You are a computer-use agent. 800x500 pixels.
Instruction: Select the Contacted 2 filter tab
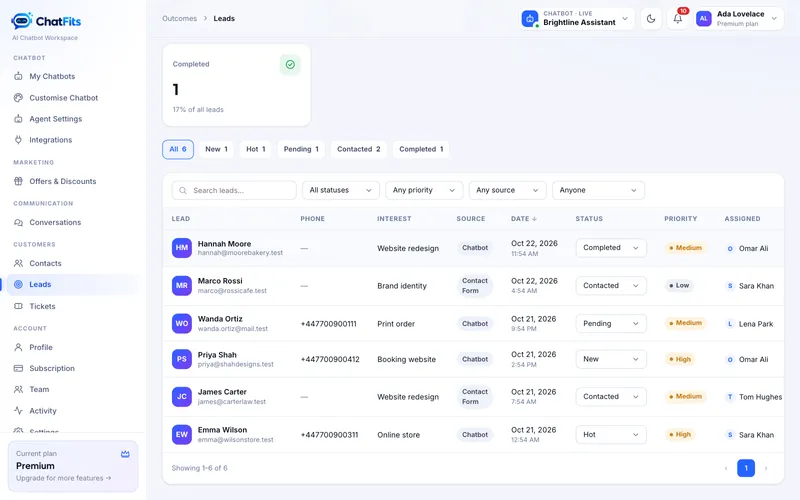pyautogui.click(x=359, y=149)
